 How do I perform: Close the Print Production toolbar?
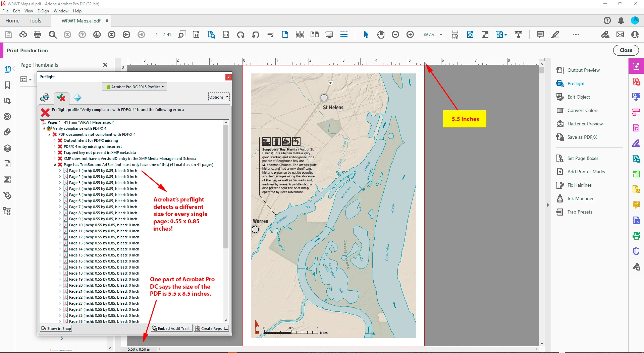tap(626, 50)
